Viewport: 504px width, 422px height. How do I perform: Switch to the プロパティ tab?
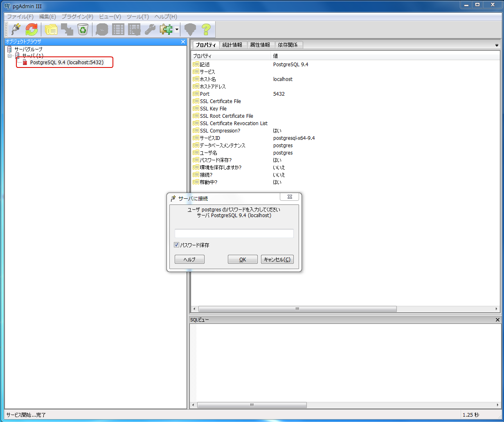(206, 45)
